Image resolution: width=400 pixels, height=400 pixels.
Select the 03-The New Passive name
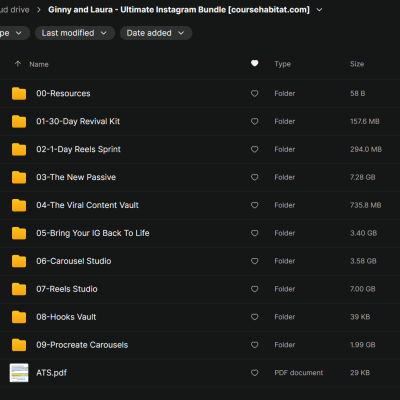click(76, 177)
